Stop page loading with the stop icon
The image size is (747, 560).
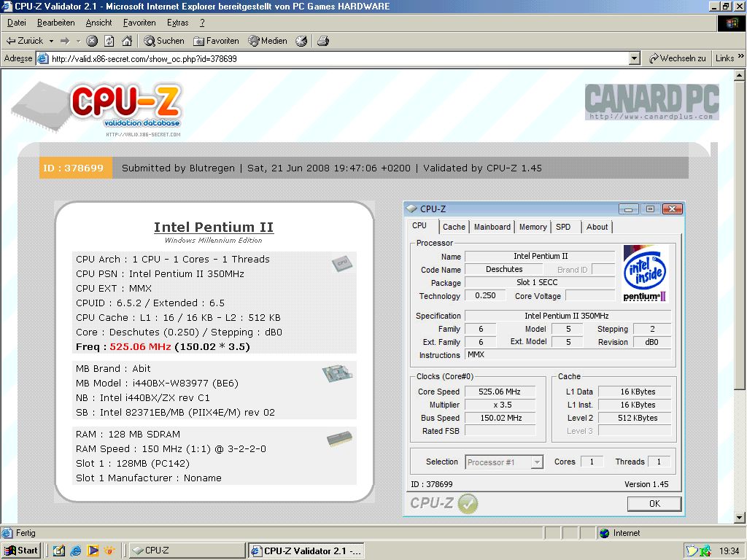point(92,41)
